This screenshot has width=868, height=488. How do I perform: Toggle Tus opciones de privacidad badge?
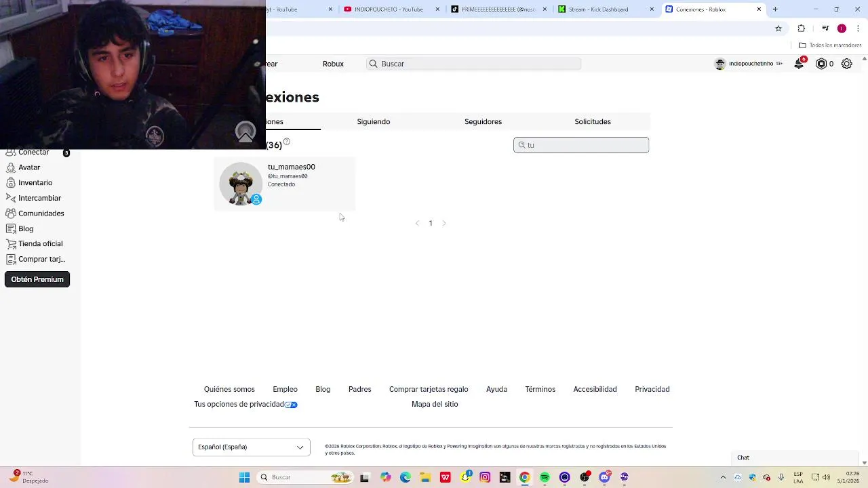click(x=291, y=405)
